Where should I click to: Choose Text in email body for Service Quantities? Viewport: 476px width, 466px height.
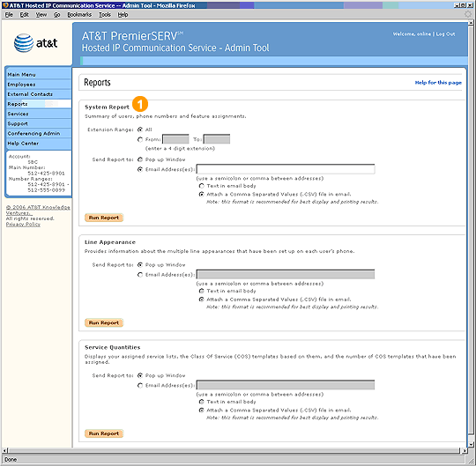pos(201,402)
